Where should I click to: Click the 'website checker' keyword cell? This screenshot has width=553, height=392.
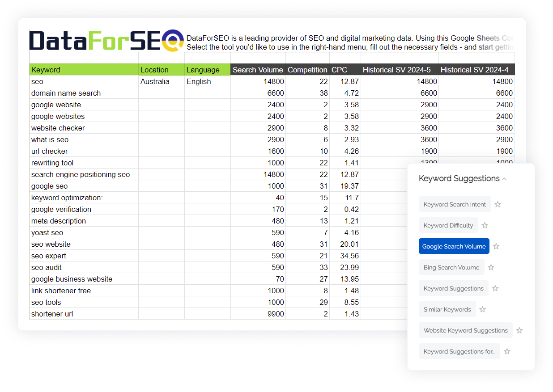pos(84,128)
